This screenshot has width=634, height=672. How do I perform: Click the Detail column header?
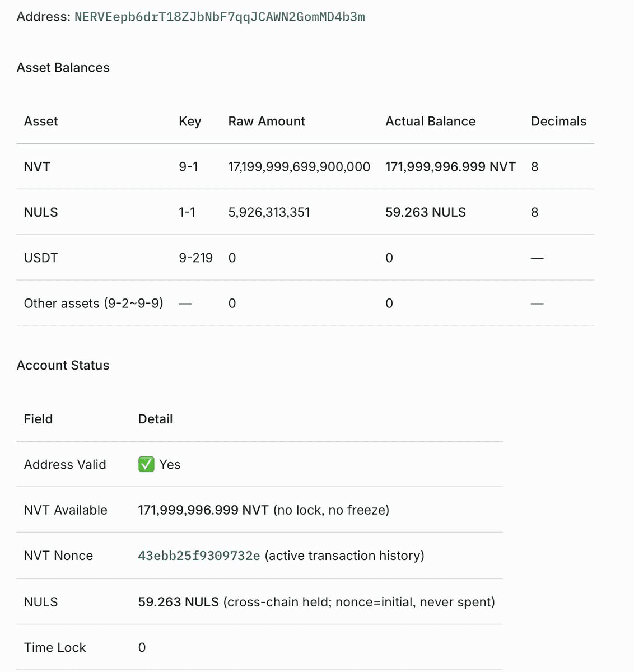point(155,419)
